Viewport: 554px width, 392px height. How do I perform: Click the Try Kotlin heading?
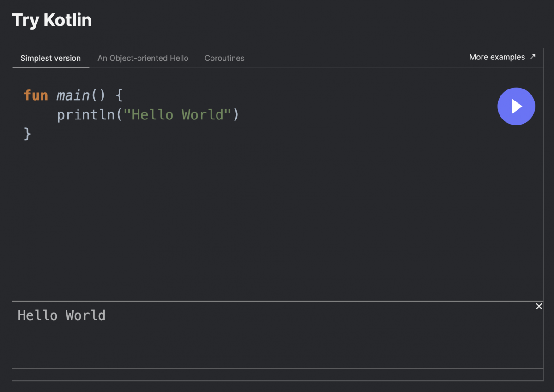click(x=52, y=20)
